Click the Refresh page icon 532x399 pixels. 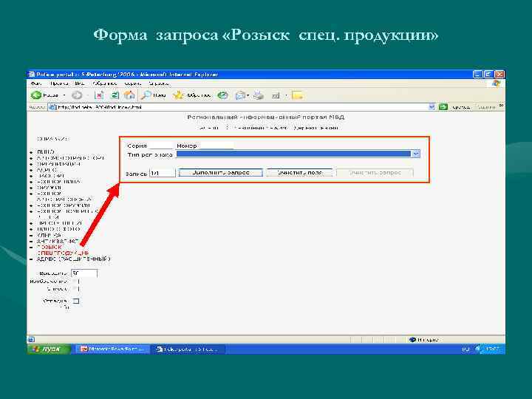115,95
